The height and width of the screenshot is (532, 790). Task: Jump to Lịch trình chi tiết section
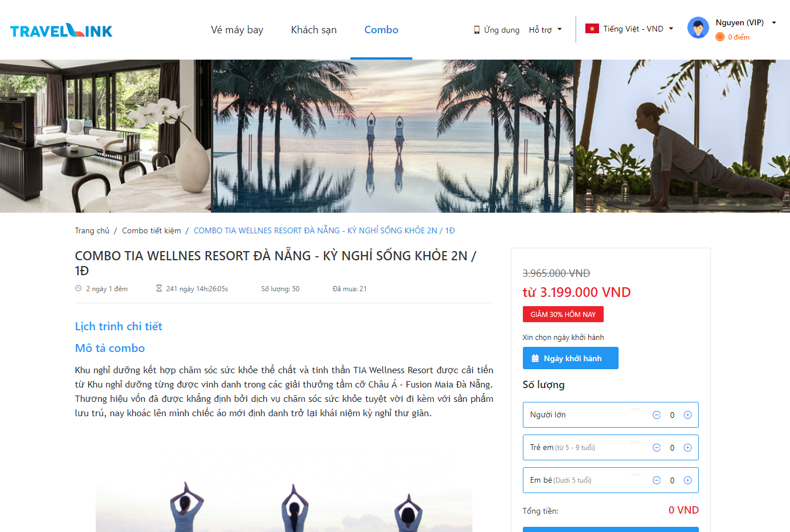click(119, 326)
